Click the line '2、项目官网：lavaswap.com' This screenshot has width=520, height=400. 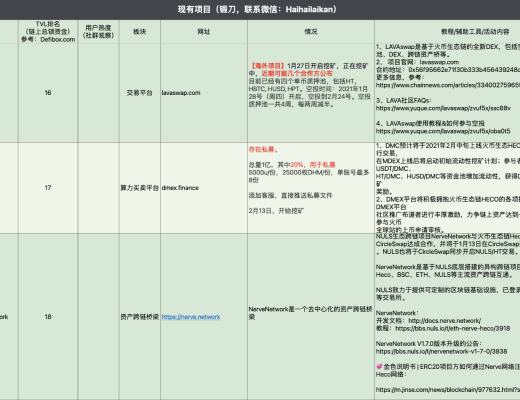coord(417,62)
